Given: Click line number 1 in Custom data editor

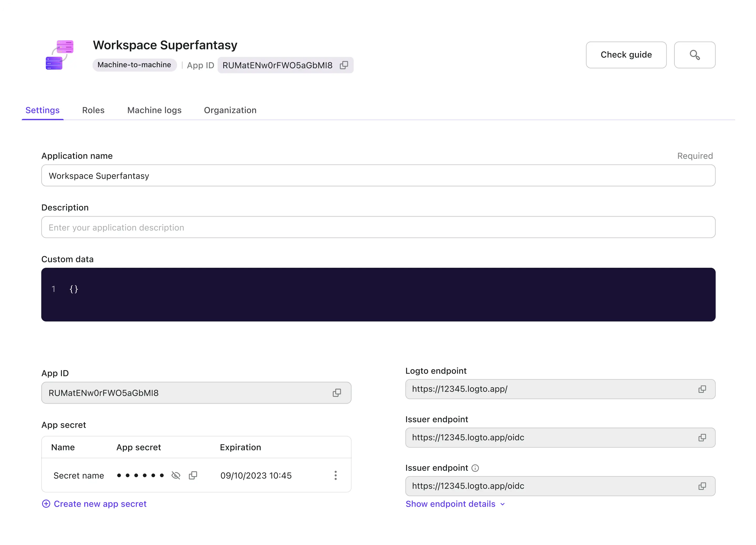Looking at the screenshot, I should point(53,289).
